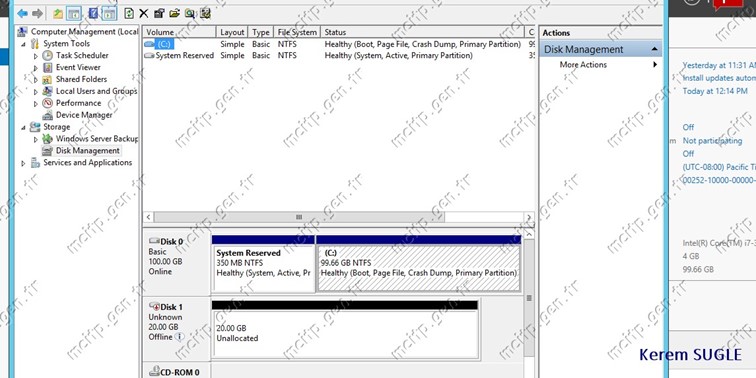The height and width of the screenshot is (378, 756).
Task: Collapse the Storage node
Action: coord(23,127)
